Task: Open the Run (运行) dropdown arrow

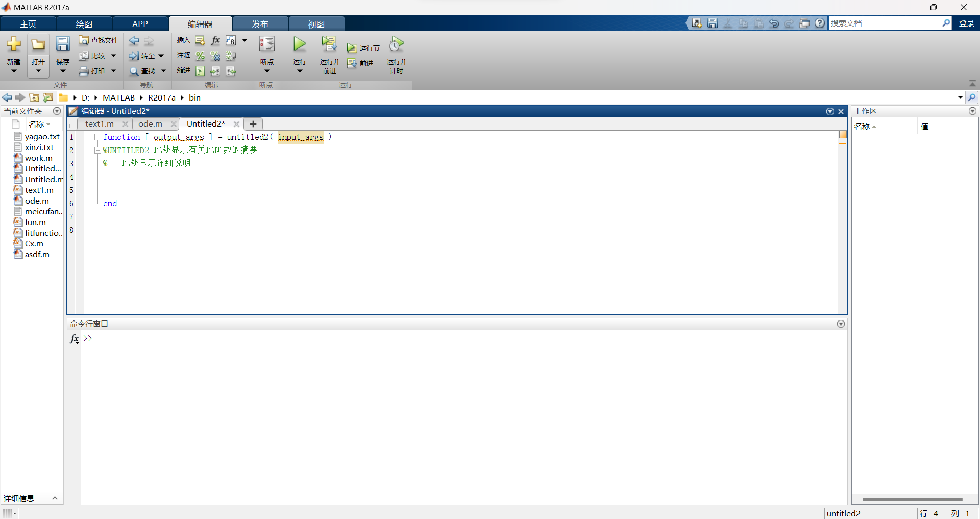Action: (300, 71)
